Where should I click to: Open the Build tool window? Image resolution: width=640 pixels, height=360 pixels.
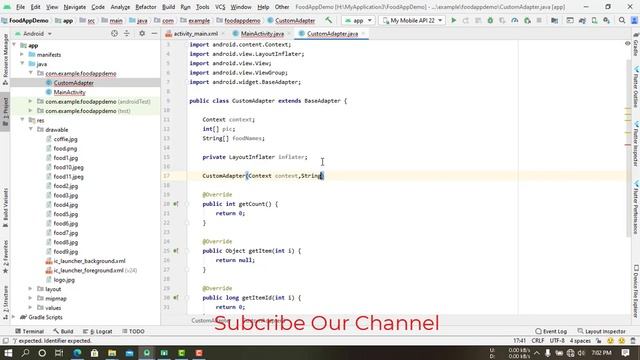coord(63,331)
